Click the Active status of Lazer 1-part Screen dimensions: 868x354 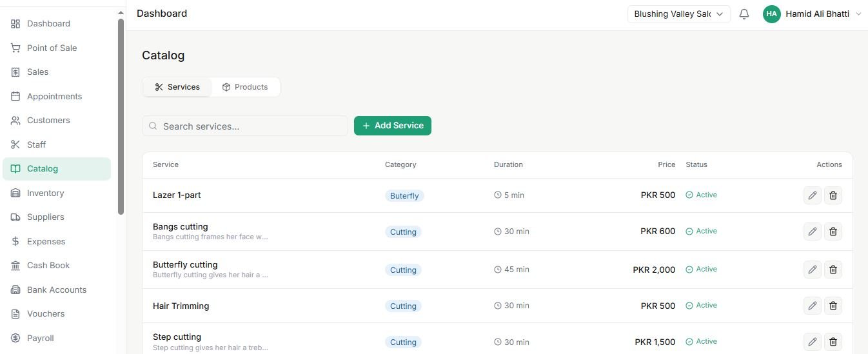pyautogui.click(x=701, y=195)
